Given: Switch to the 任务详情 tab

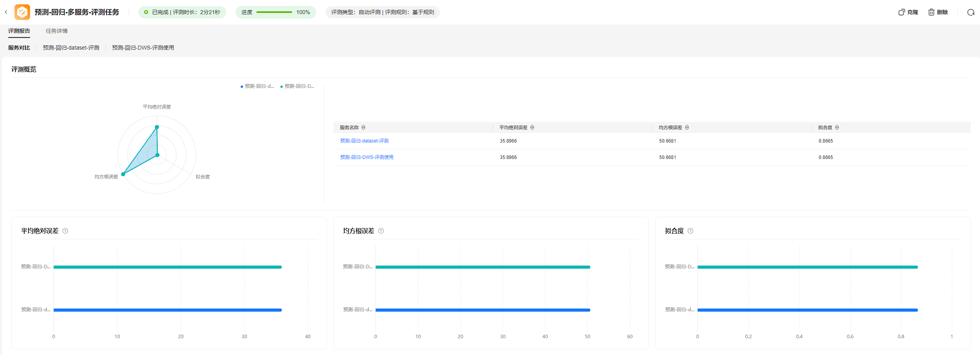Looking at the screenshot, I should click(57, 31).
